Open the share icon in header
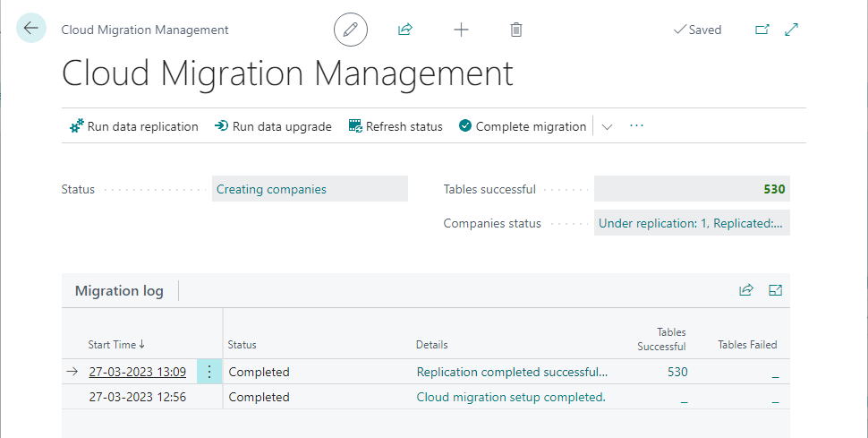Screen dimensions: 868x438 405,30
